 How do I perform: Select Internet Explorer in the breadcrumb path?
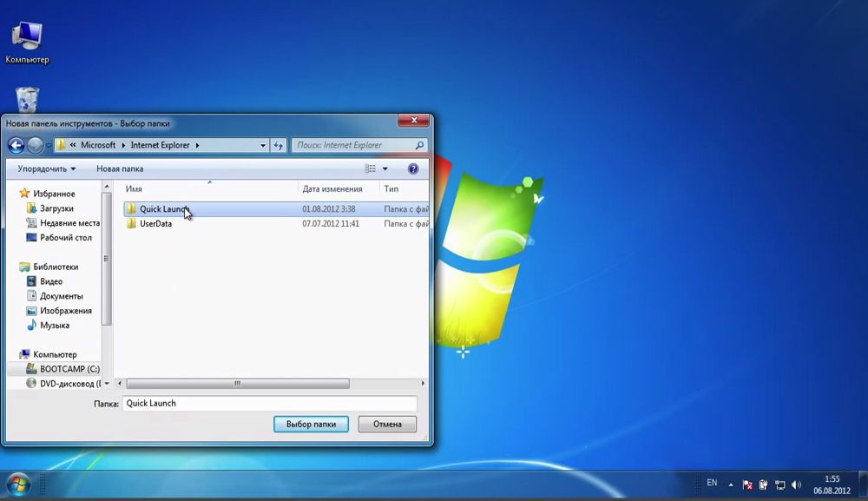point(160,145)
